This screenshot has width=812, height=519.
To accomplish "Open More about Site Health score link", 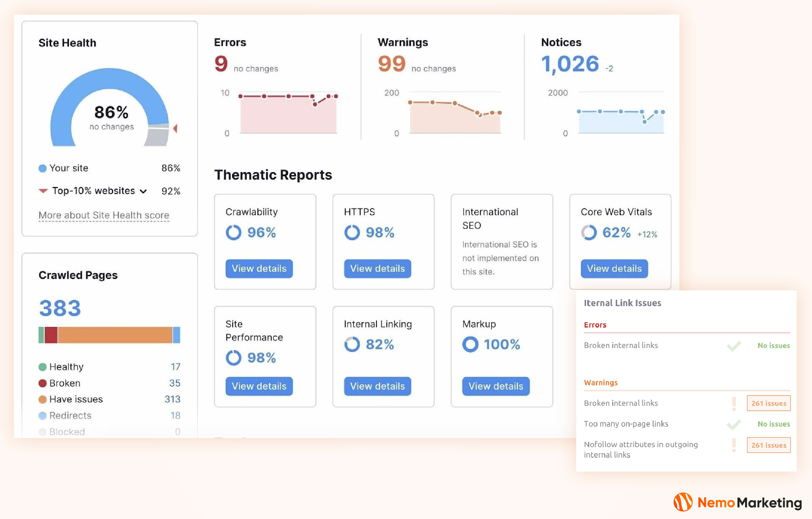I will tap(104, 215).
